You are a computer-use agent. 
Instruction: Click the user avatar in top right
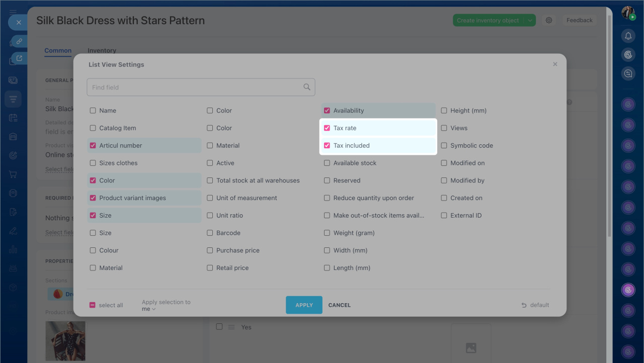(627, 13)
